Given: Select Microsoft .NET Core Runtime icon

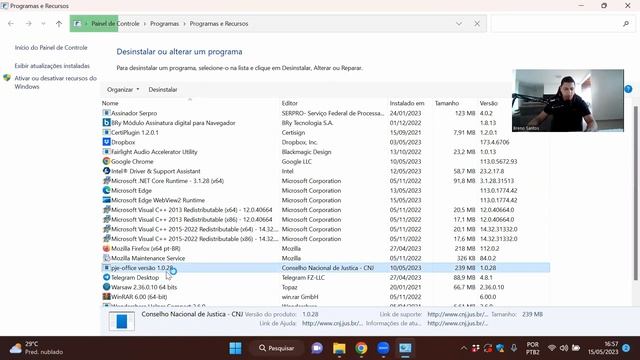Looking at the screenshot, I should coord(107,180).
